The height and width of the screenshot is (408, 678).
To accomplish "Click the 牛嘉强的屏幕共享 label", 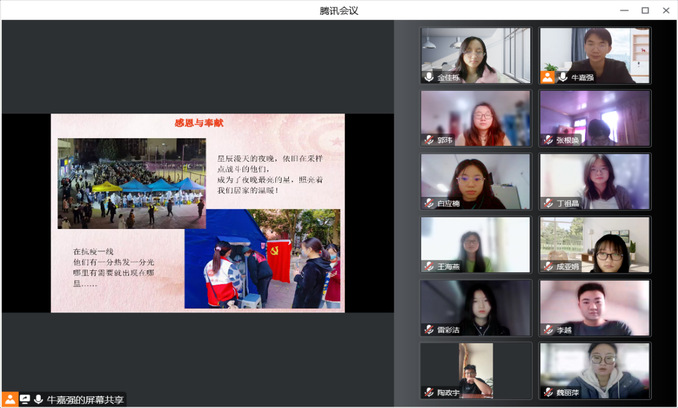I will click(85, 399).
